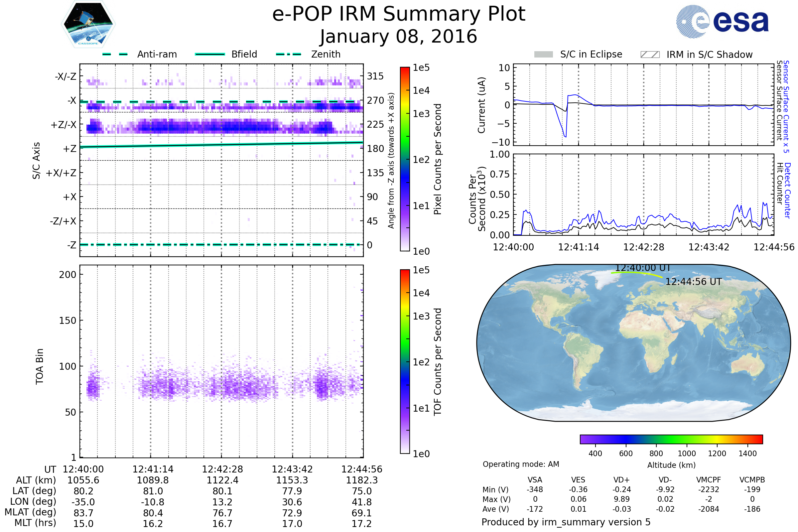Click the 12:44:56 UT label on map
The width and height of the screenshot is (798, 532).
693,282
